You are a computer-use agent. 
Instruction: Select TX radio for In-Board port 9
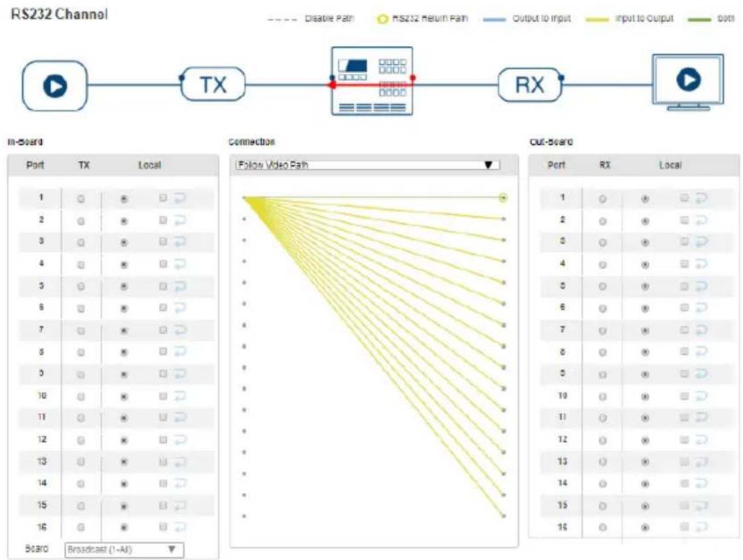[x=81, y=374]
